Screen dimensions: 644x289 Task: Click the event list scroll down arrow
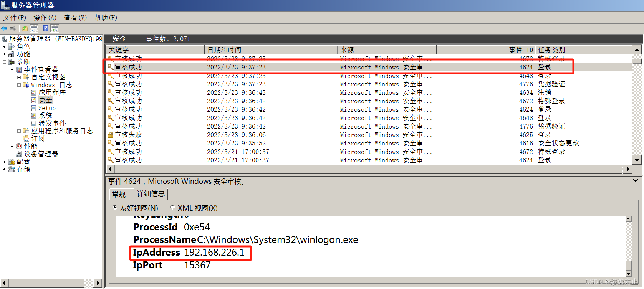637,160
